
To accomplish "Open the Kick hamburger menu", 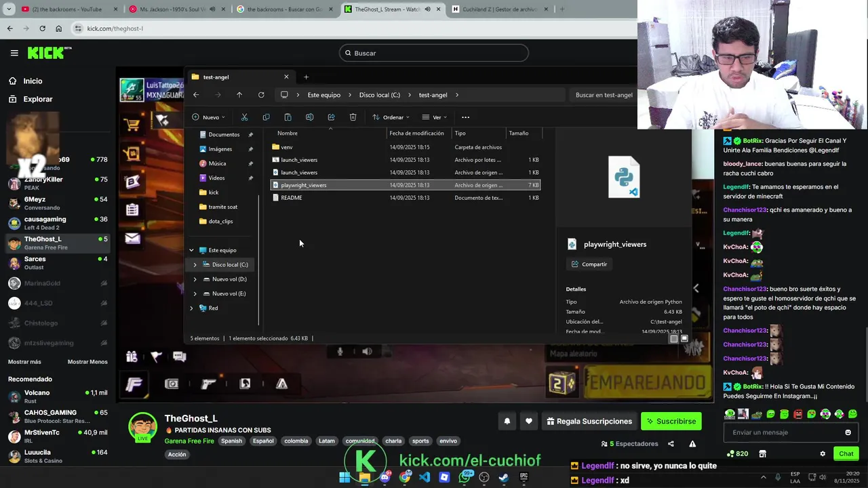I will tap(14, 53).
